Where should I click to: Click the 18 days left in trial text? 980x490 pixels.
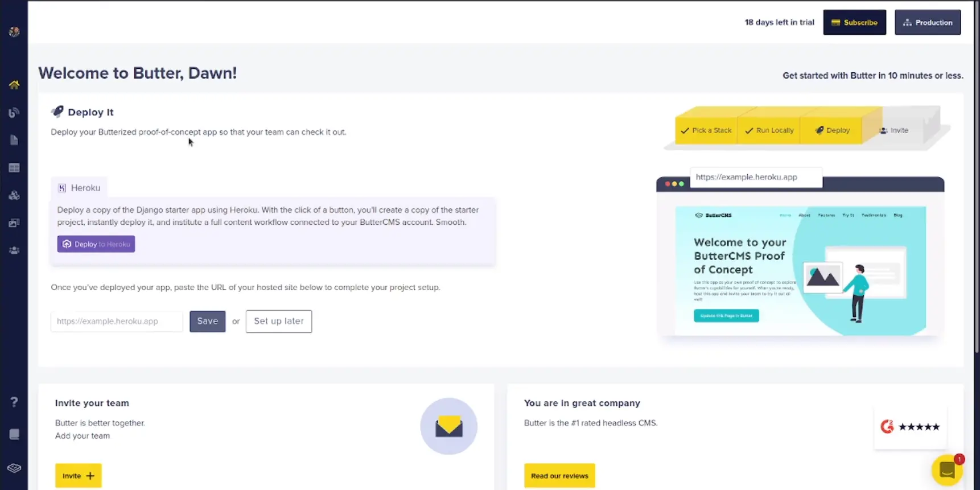coord(779,22)
